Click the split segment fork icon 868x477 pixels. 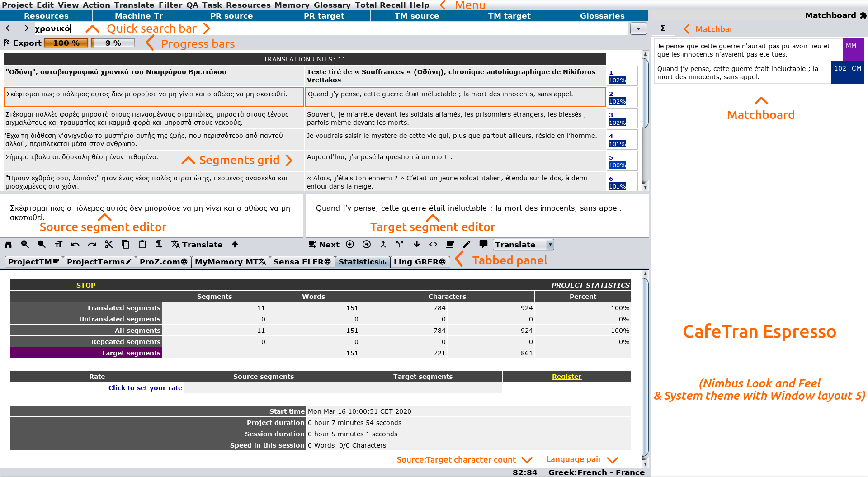pyautogui.click(x=400, y=245)
